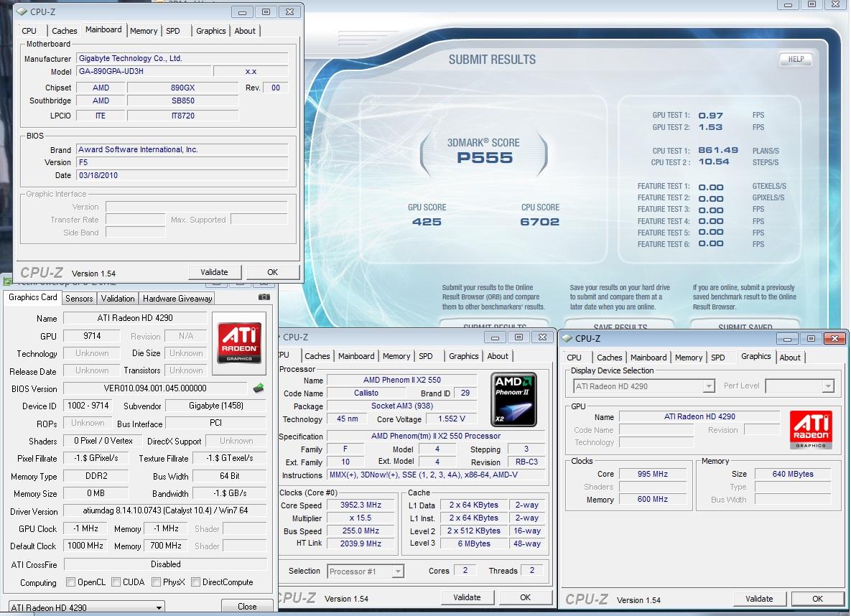Click the GPU score value 425
Viewport: 851px width, 616px height.
pyautogui.click(x=427, y=221)
